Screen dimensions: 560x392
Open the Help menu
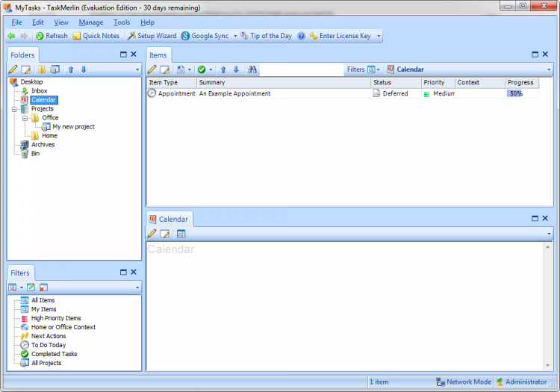click(x=147, y=22)
